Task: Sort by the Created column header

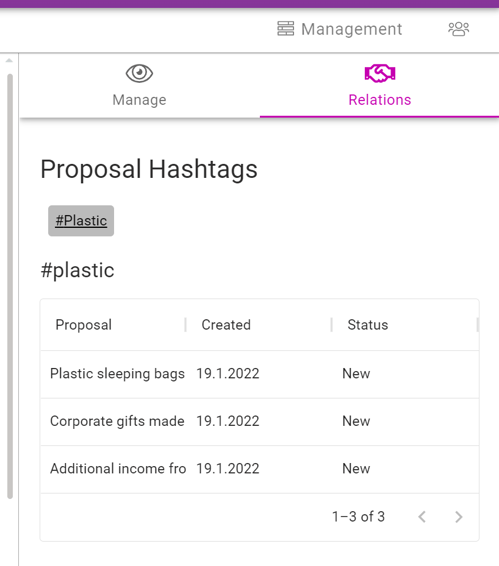Action: (x=226, y=325)
